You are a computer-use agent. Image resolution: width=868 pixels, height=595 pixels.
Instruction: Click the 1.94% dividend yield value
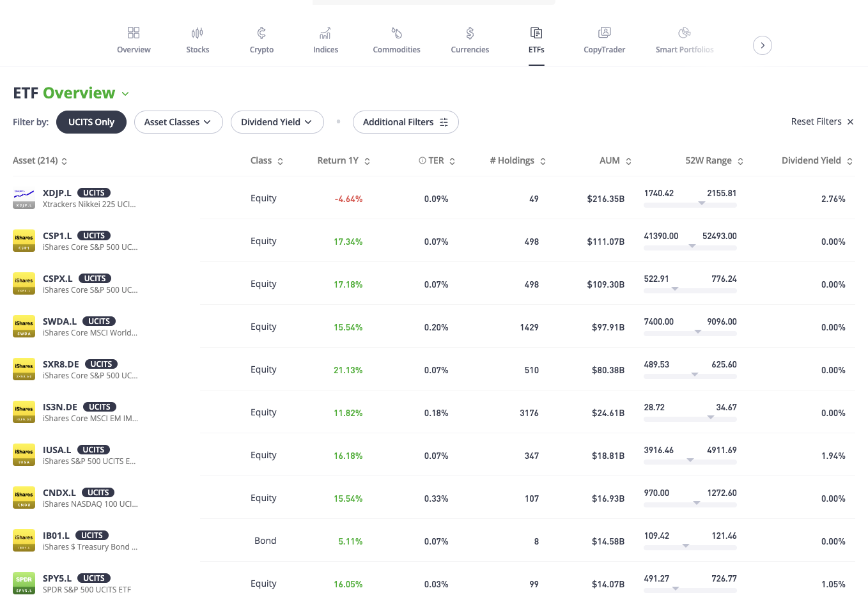click(x=833, y=456)
